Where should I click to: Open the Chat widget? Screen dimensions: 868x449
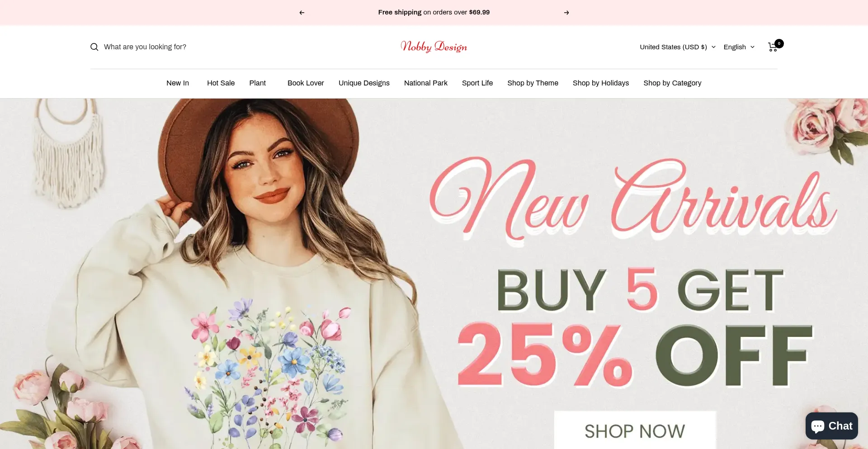[x=831, y=426]
